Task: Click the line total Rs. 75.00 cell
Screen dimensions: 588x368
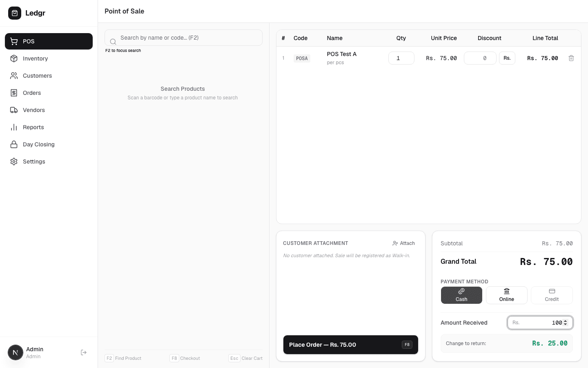Action: pos(543,58)
